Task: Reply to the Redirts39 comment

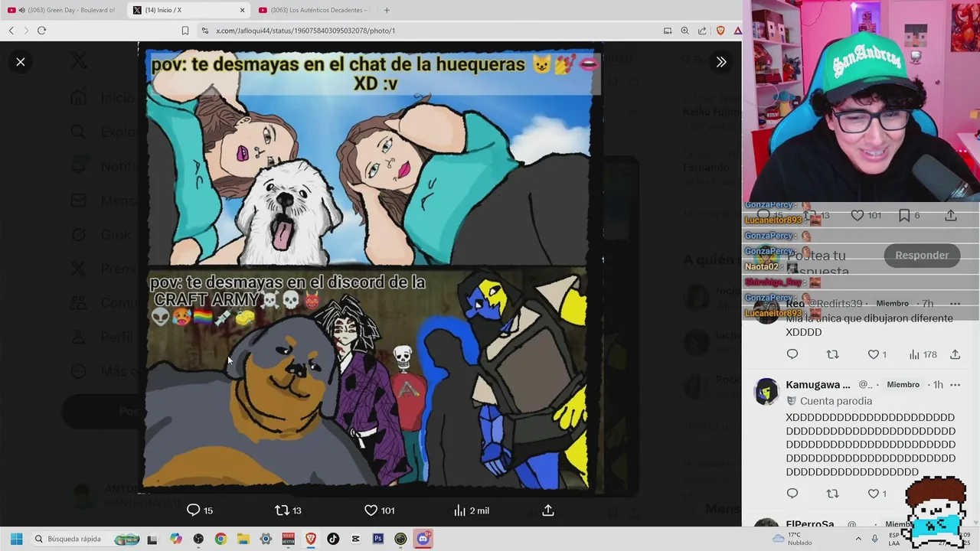Action: 792,354
